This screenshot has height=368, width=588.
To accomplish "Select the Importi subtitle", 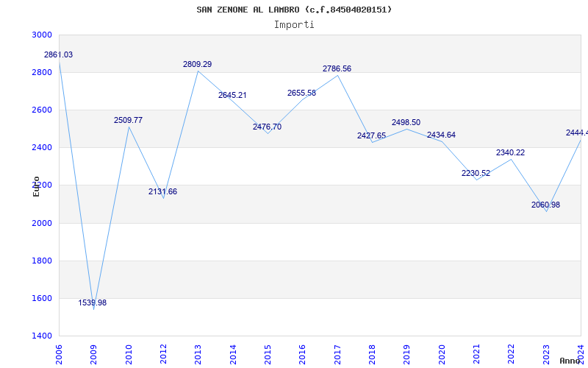I will click(295, 25).
